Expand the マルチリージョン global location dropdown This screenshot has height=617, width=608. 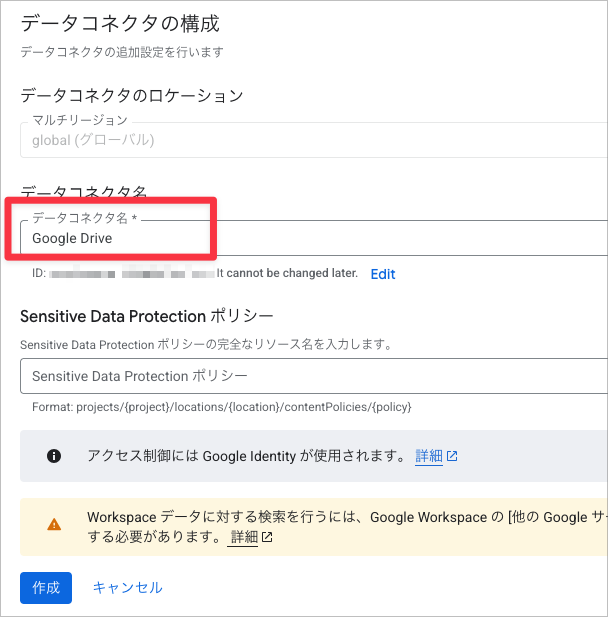pyautogui.click(x=314, y=140)
